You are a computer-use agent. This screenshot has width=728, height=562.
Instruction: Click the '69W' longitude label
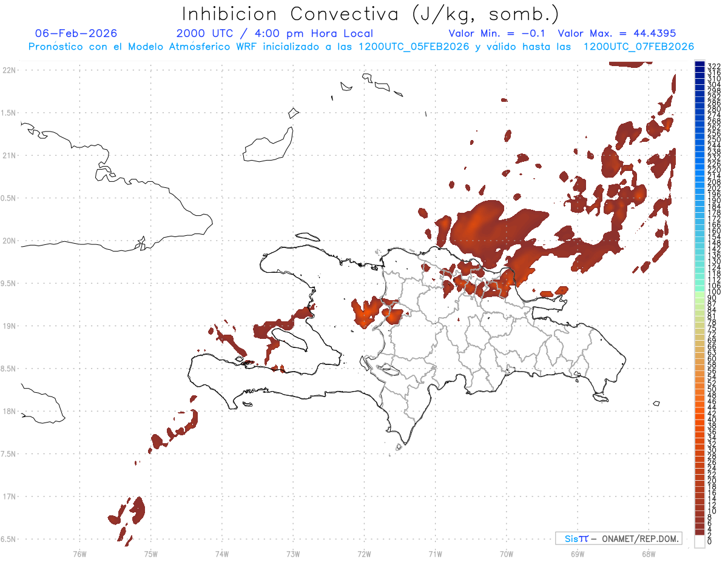pyautogui.click(x=578, y=553)
